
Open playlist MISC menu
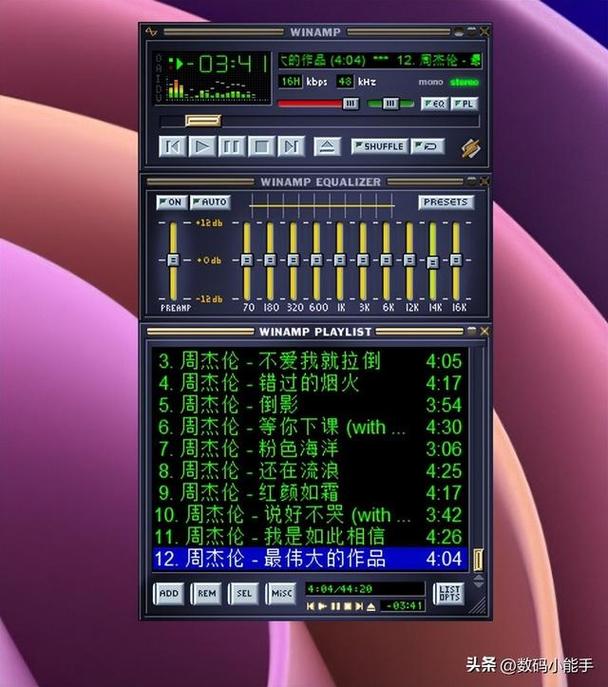point(281,594)
